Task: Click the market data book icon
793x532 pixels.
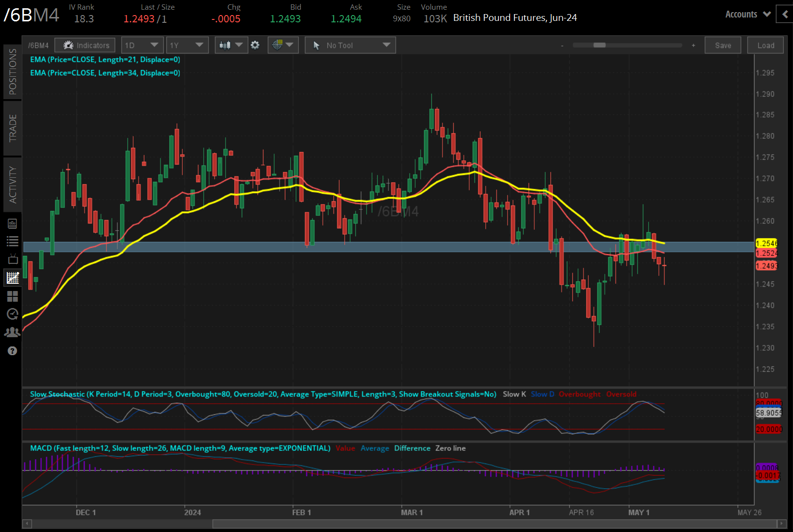Action: tap(13, 223)
